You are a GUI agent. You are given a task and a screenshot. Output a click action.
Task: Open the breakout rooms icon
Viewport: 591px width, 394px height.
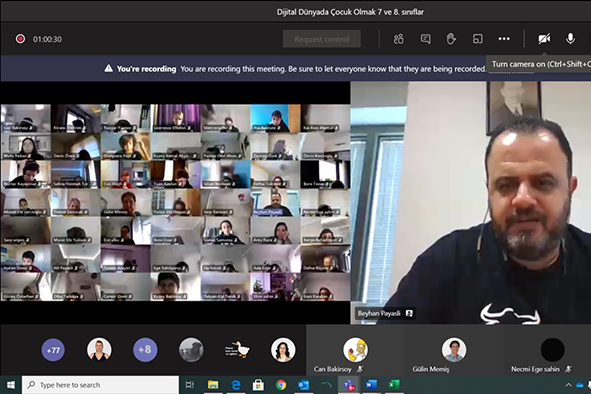pyautogui.click(x=478, y=39)
